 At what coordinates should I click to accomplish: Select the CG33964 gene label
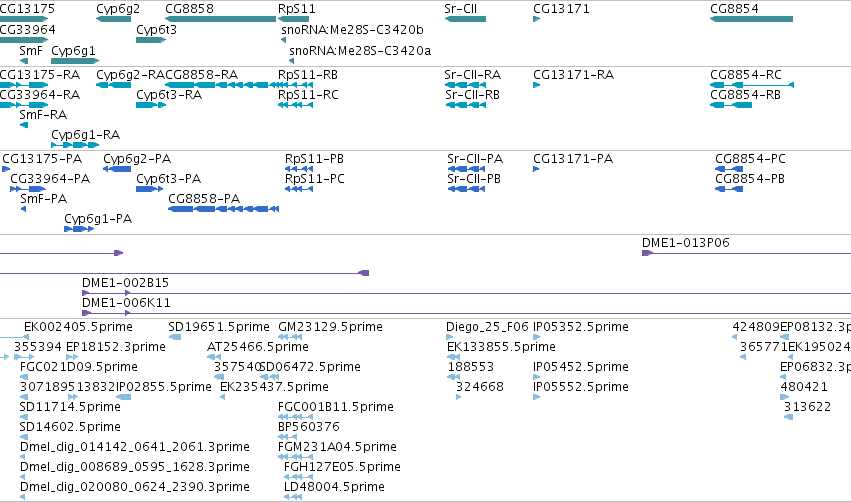[x=28, y=30]
